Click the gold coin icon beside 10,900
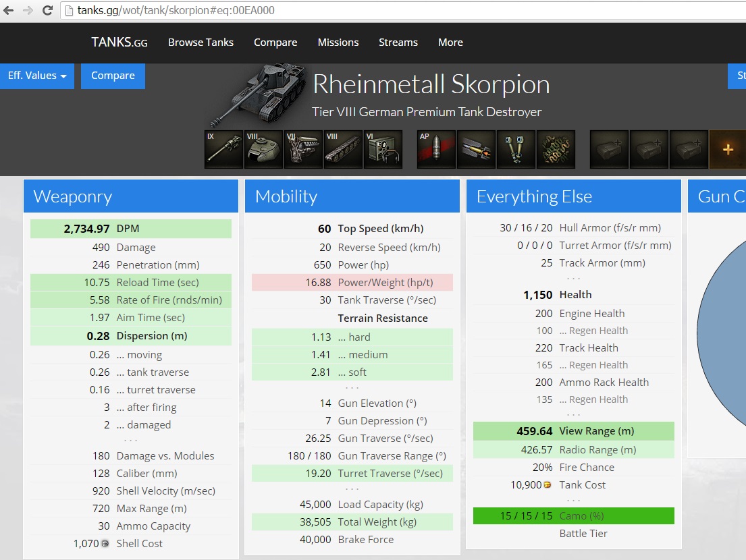 pos(547,485)
